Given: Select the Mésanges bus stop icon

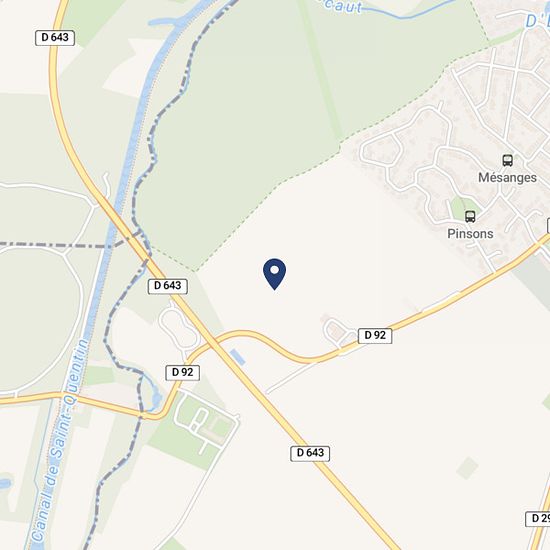Looking at the screenshot, I should coord(508,161).
